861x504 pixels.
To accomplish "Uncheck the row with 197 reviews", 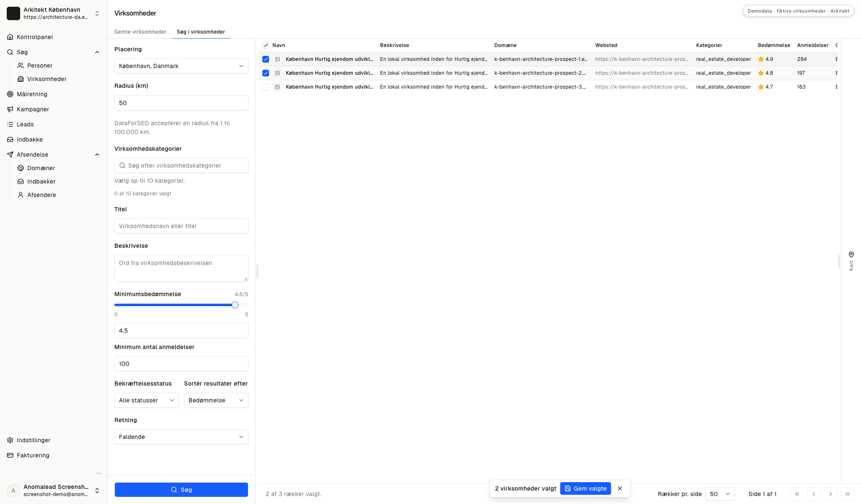I will [x=266, y=73].
